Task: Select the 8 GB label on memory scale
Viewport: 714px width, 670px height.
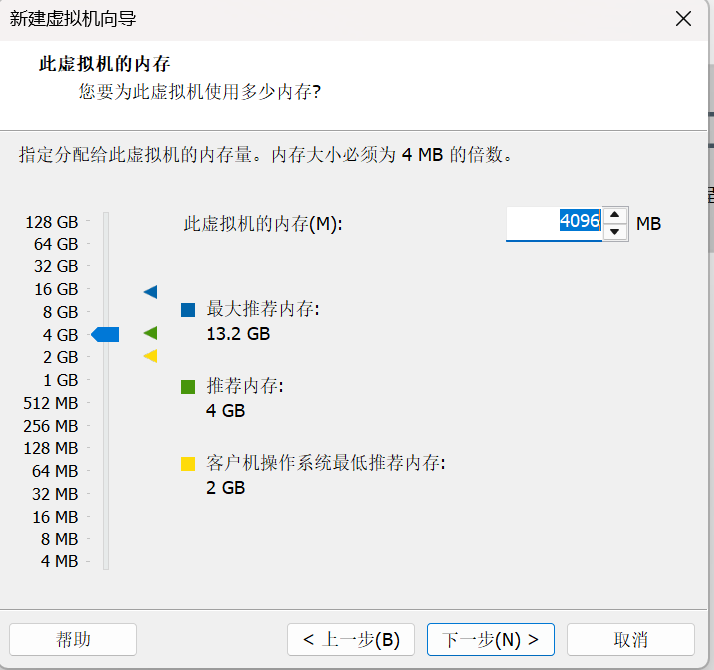Action: [x=61, y=312]
